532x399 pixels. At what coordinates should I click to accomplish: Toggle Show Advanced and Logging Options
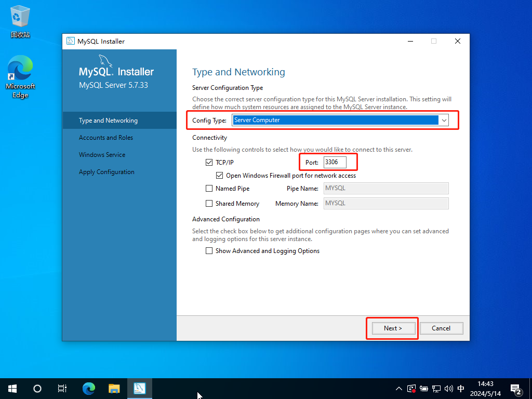[209, 251]
